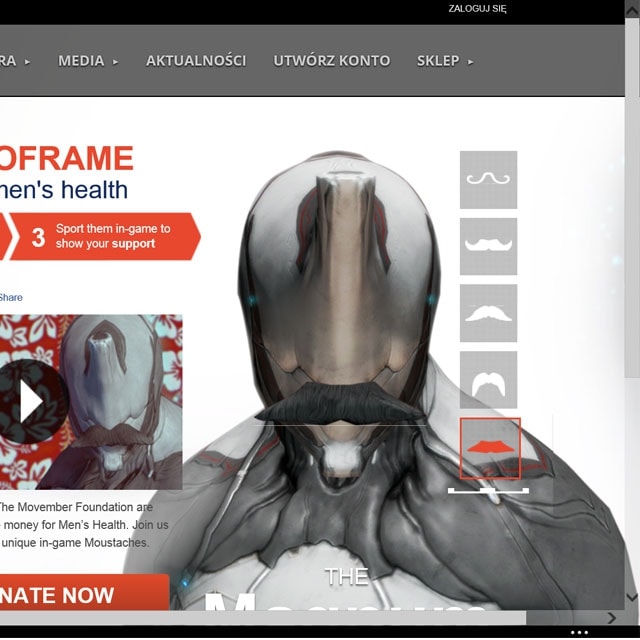Go to UTWÓRZ KONTO page
This screenshot has height=640, width=640.
332,61
